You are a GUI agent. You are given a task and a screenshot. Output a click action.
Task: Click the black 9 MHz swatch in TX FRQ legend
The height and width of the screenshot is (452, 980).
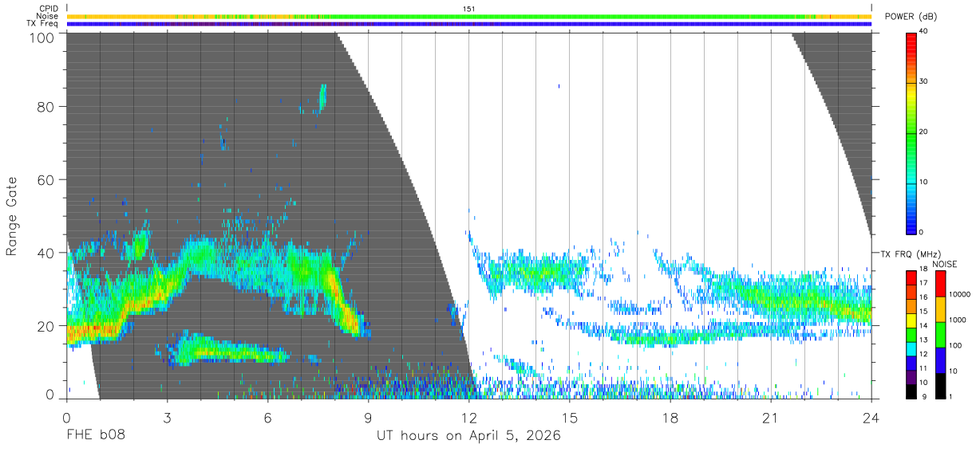pos(911,391)
